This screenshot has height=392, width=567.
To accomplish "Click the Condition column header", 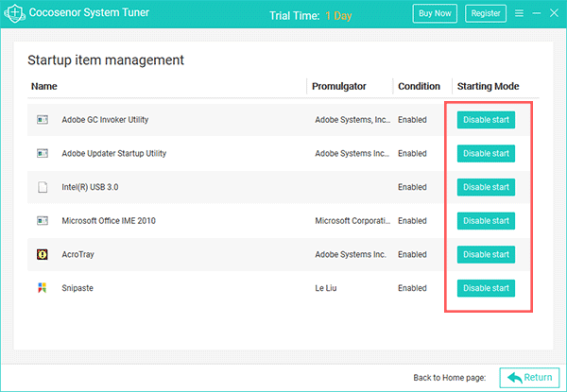I will [419, 86].
